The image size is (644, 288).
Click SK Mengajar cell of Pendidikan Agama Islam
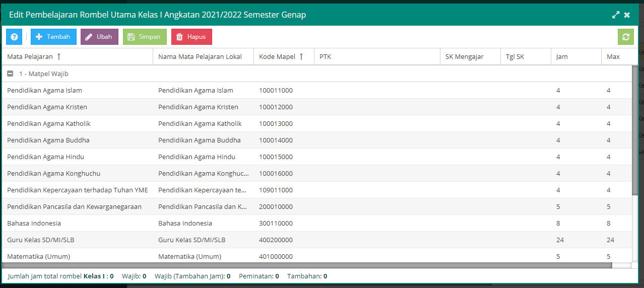point(471,90)
